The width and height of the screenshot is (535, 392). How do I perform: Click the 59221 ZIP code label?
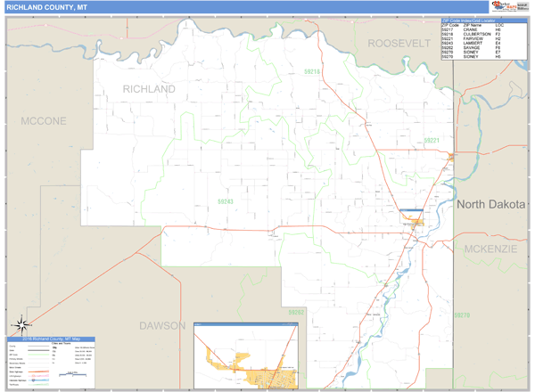pyautogui.click(x=432, y=141)
